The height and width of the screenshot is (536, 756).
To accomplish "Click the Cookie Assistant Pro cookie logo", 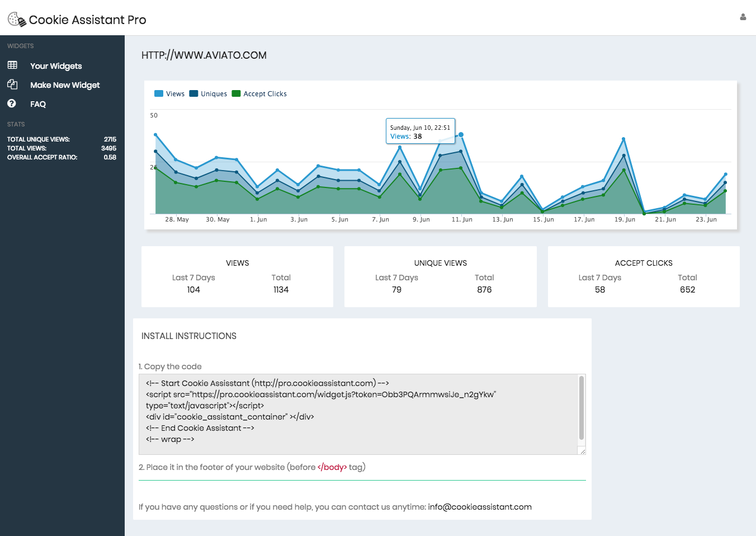I will pyautogui.click(x=17, y=20).
